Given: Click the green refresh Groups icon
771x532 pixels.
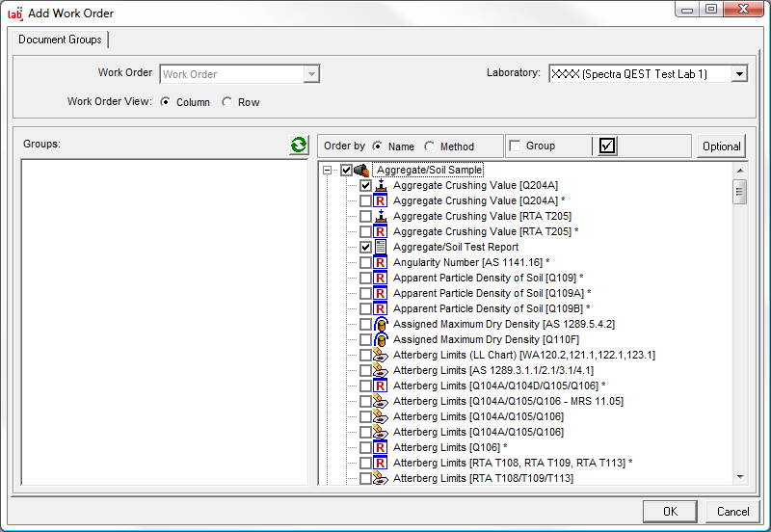Looking at the screenshot, I should pyautogui.click(x=299, y=146).
